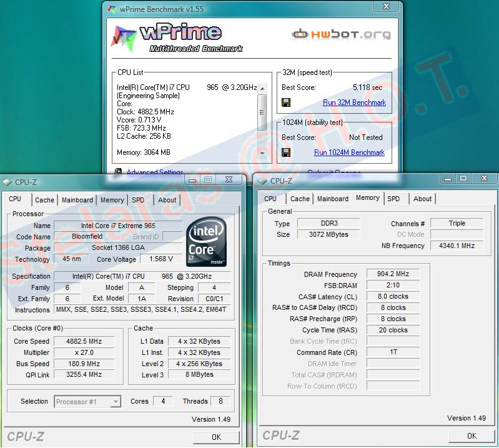499x448 pixels.
Task: Select CPU tab in left CPU-Z
Action: click(15, 199)
